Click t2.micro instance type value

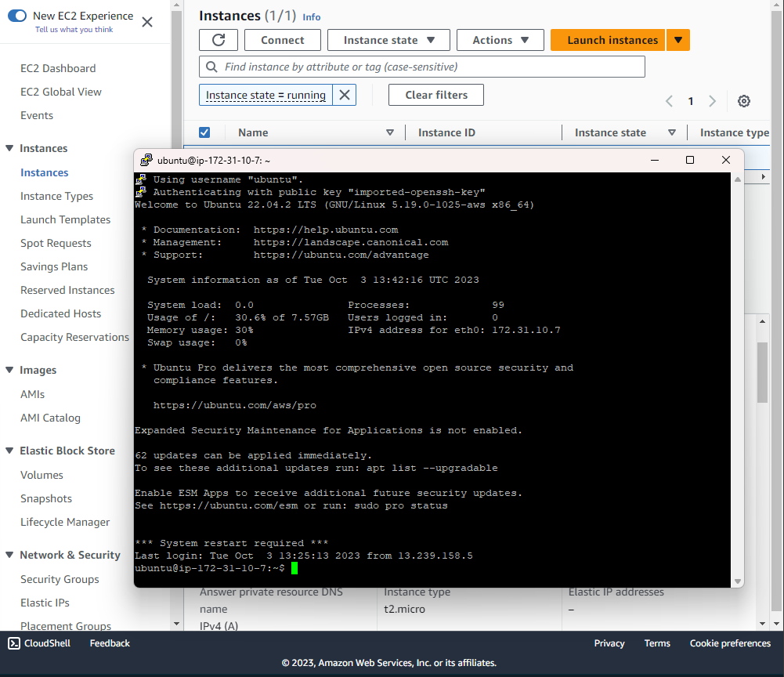click(x=404, y=609)
